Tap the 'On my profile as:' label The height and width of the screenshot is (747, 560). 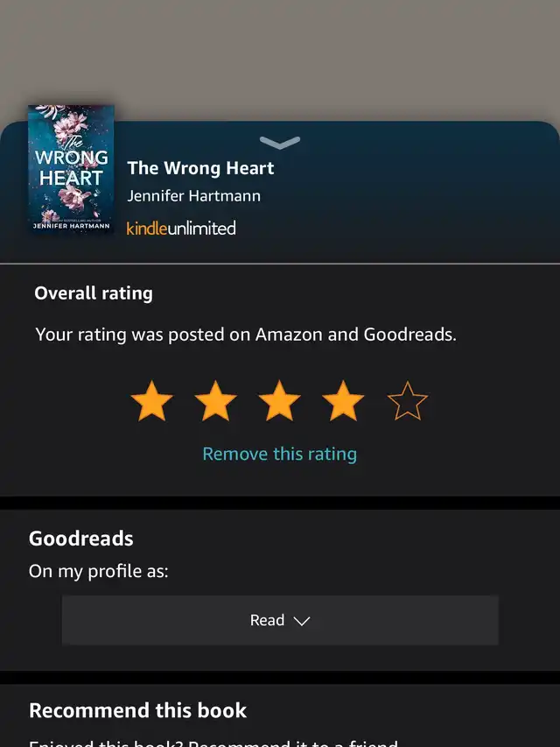(99, 571)
